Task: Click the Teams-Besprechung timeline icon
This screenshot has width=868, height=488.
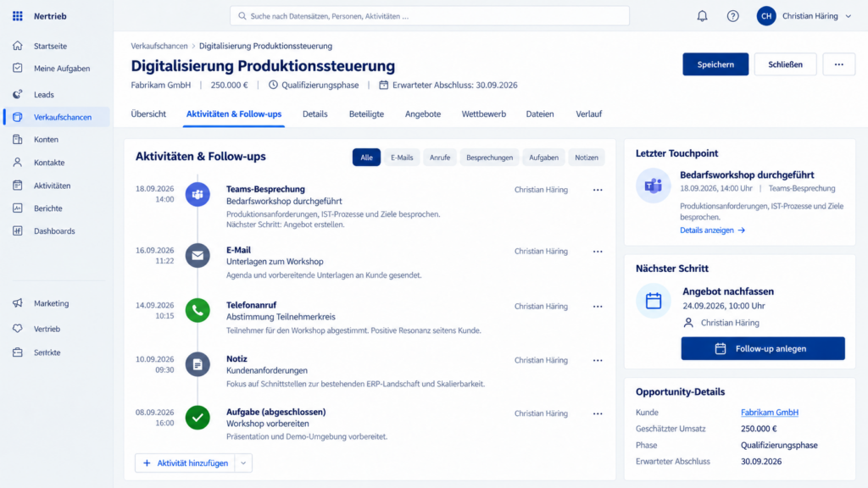Action: point(198,195)
